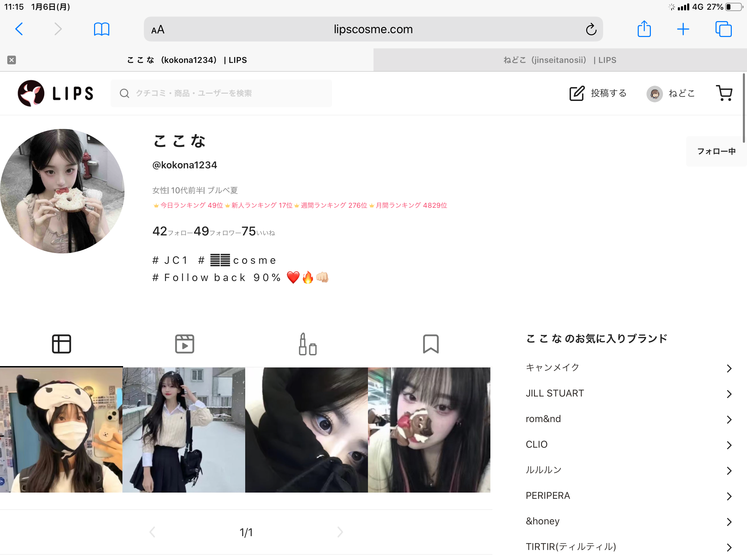Open the JILL STUART brand page

[555, 393]
